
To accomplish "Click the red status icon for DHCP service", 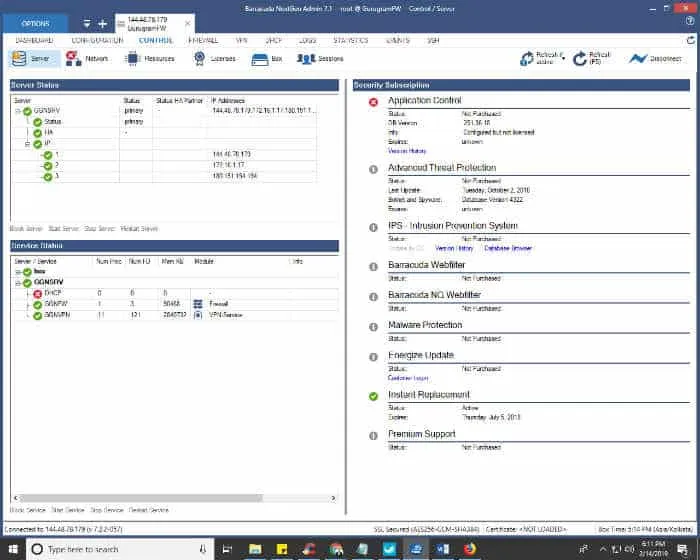I will click(38, 293).
